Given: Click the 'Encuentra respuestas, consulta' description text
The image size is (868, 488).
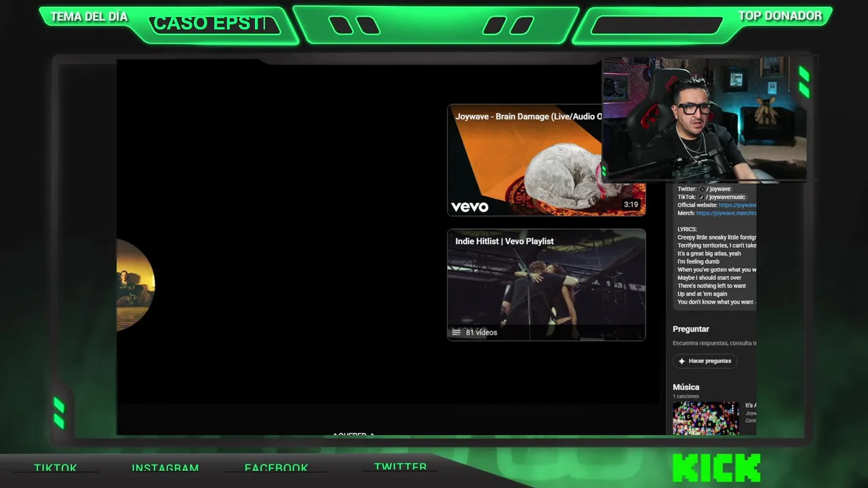Looking at the screenshot, I should [715, 344].
